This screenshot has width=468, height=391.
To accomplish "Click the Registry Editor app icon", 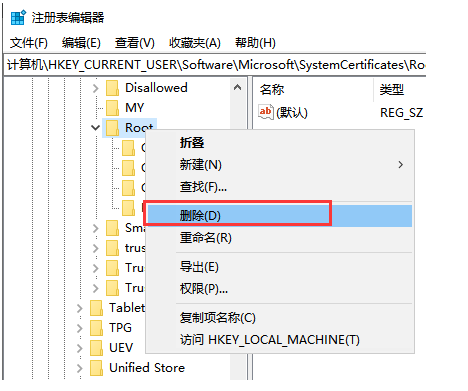I will (x=18, y=17).
